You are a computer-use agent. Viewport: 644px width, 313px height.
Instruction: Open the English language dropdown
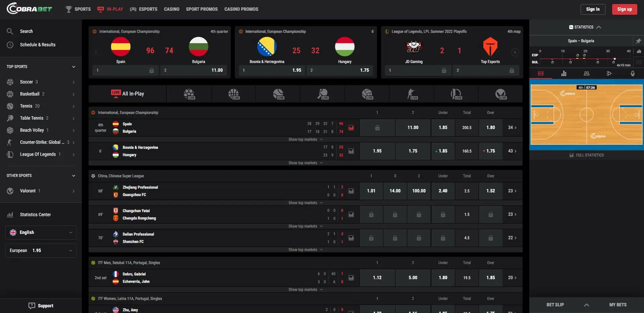click(40, 232)
